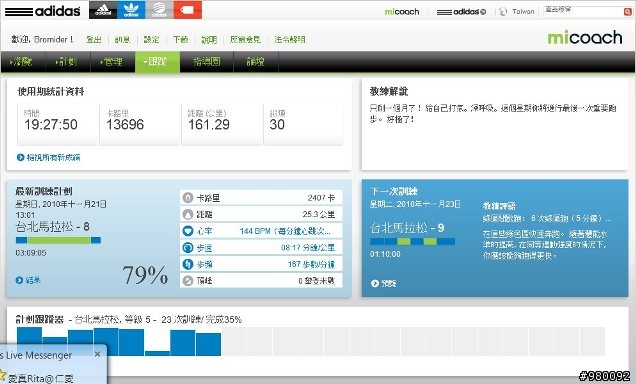Click the 01:10:00 next workout duration
This screenshot has height=384, width=636.
click(x=385, y=254)
